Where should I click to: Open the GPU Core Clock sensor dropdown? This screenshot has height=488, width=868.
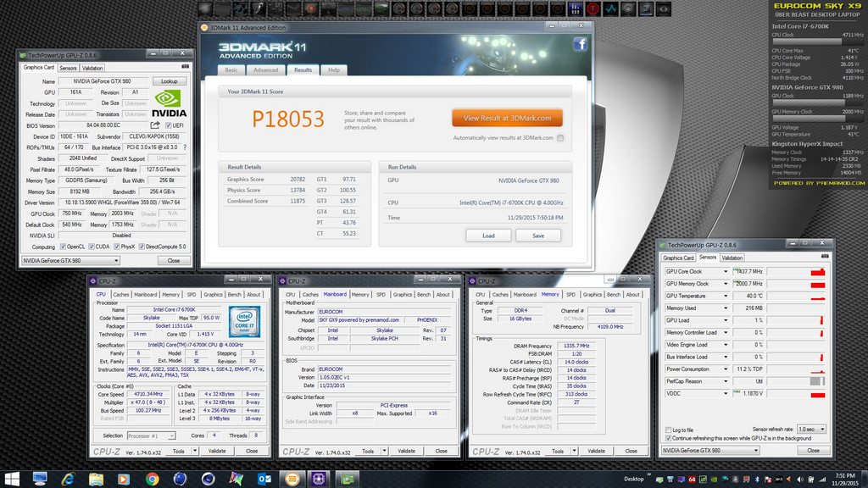point(726,272)
